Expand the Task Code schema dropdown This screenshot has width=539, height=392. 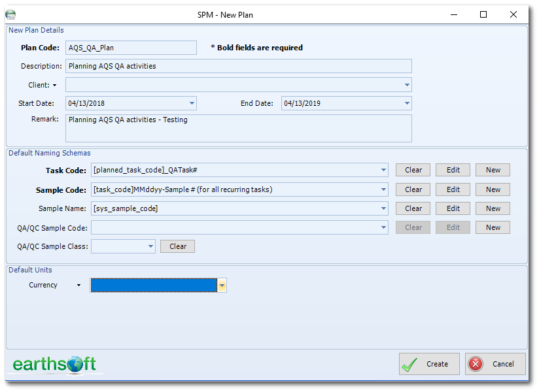coord(383,170)
